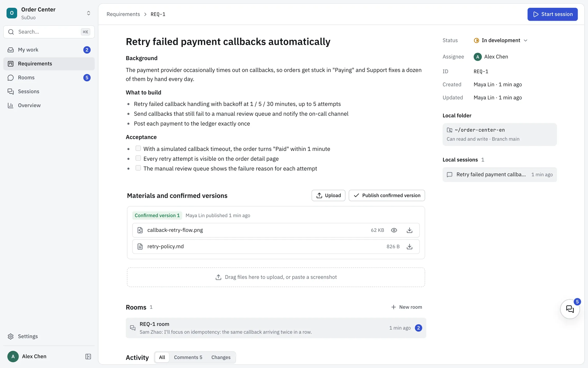This screenshot has height=368, width=588.
Task: Collapse sidebar using the panel icon
Action: pyautogui.click(x=88, y=357)
